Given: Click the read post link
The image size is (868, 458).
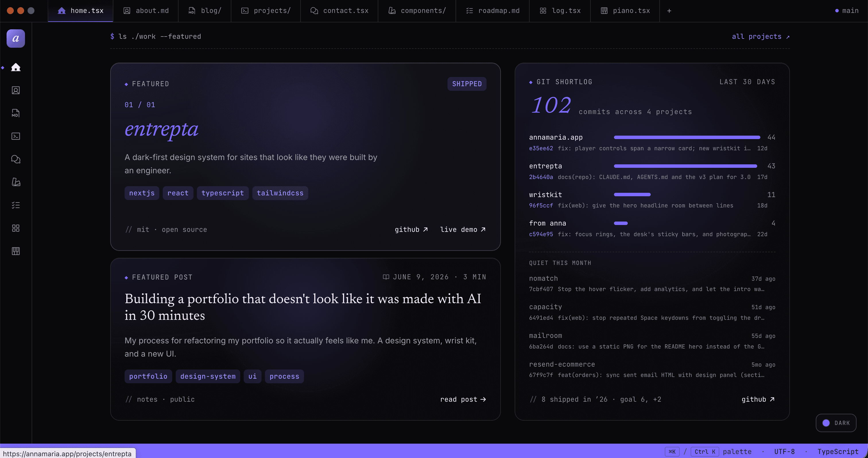Looking at the screenshot, I should click(463, 399).
